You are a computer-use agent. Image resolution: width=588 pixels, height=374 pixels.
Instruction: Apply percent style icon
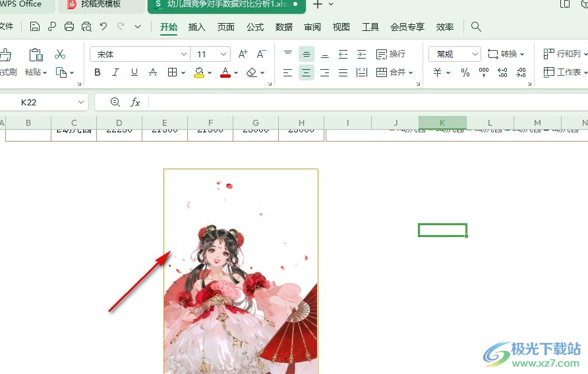click(x=465, y=72)
